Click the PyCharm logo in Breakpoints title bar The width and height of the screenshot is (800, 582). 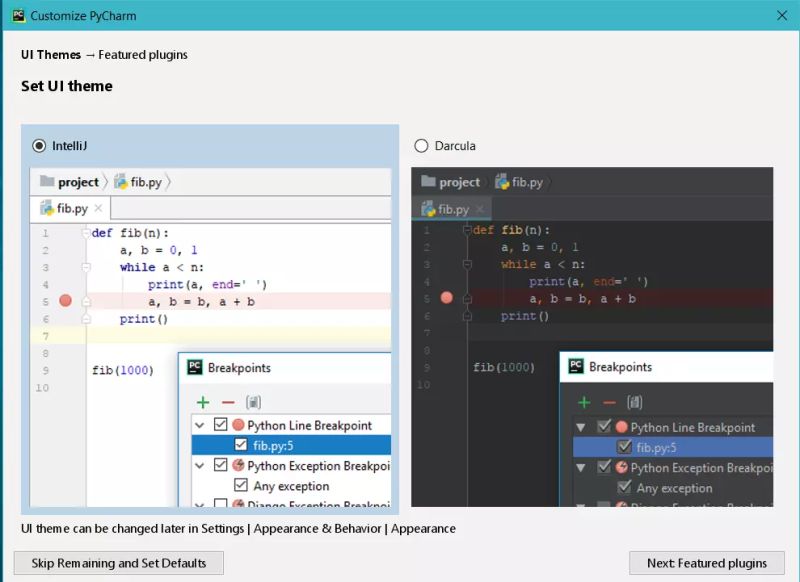[x=193, y=367]
